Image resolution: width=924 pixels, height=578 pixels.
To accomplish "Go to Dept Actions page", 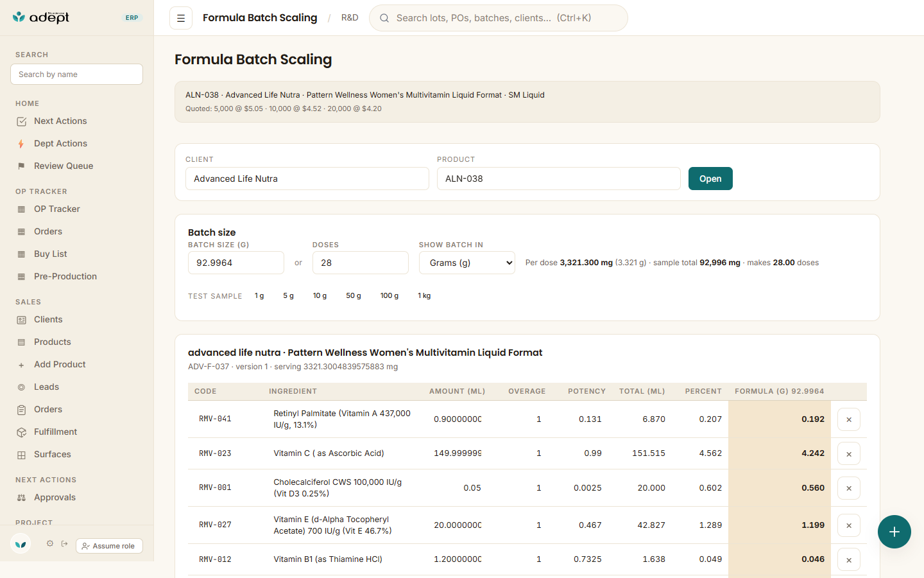I will [x=77, y=143].
